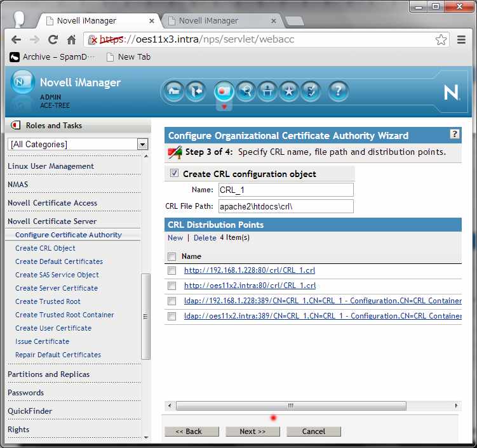Check the http://oes11x2.intra CRL row box
The width and height of the screenshot is (477, 448).
[172, 286]
